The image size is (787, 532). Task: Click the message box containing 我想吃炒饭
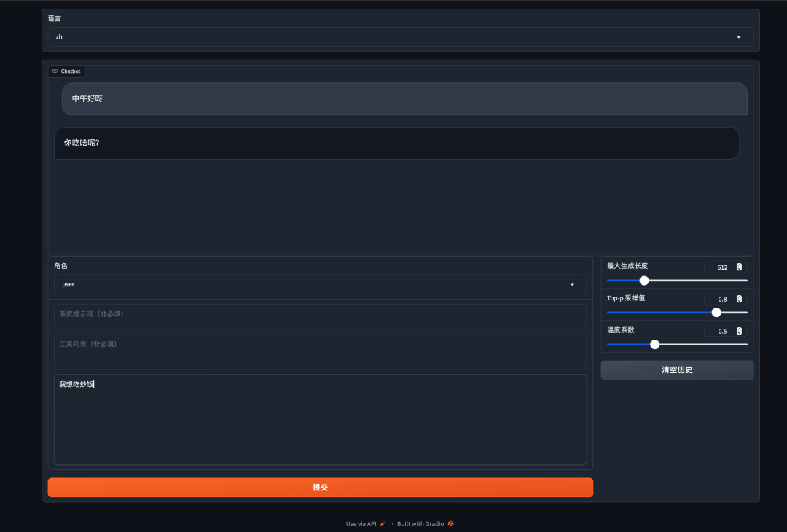(x=320, y=419)
